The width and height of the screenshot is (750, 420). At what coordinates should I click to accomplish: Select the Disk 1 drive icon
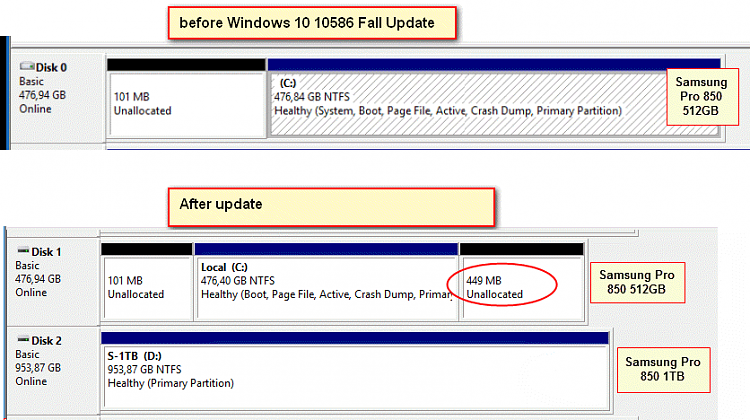(23, 250)
